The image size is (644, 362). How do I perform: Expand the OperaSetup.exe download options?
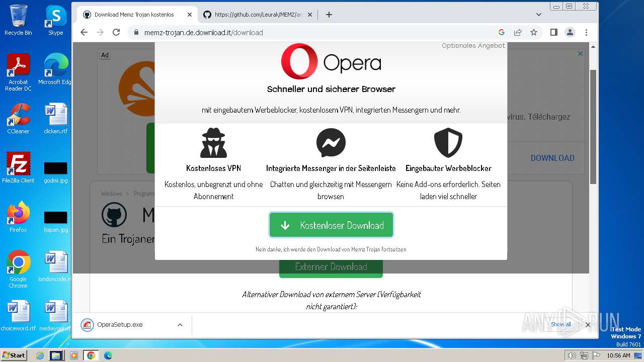(180, 325)
